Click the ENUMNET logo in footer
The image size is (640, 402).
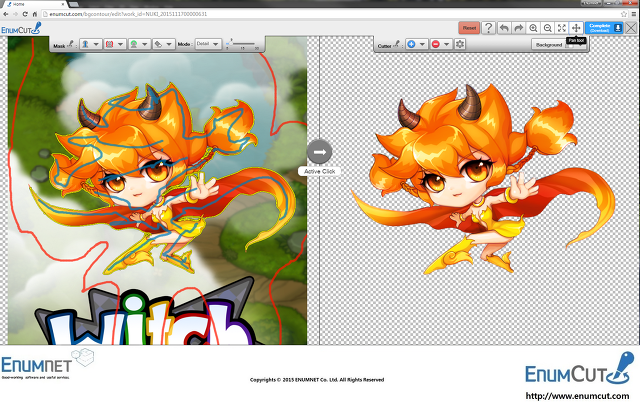(x=47, y=364)
